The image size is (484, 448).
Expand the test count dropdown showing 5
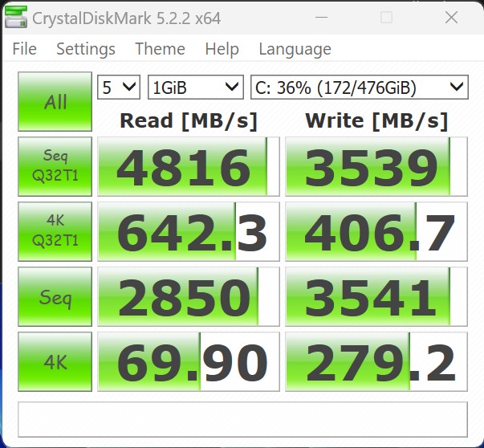coord(119,87)
